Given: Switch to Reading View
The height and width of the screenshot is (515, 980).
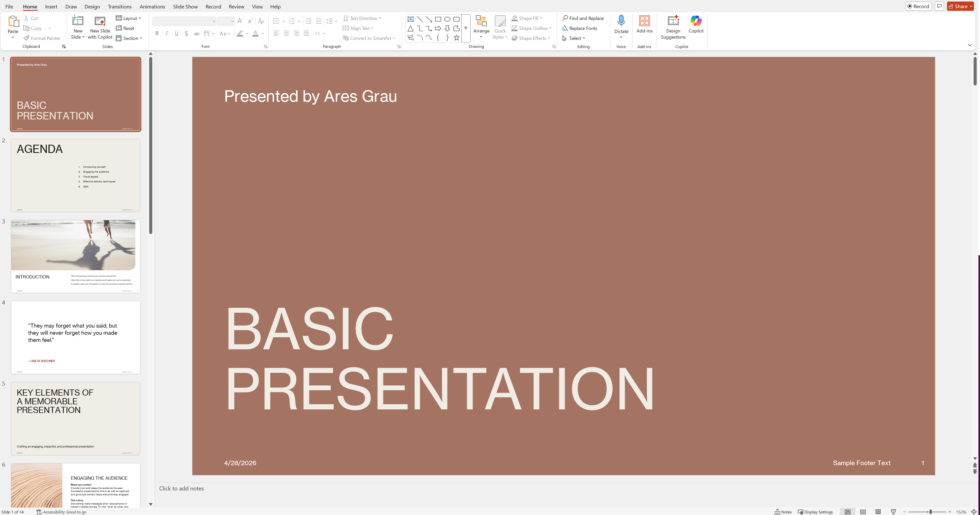Looking at the screenshot, I should 878,512.
